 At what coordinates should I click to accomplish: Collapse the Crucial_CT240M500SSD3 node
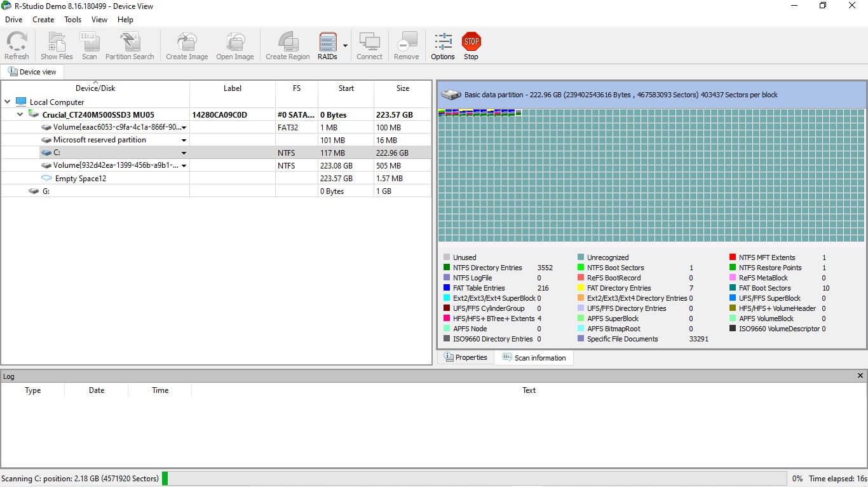20,114
